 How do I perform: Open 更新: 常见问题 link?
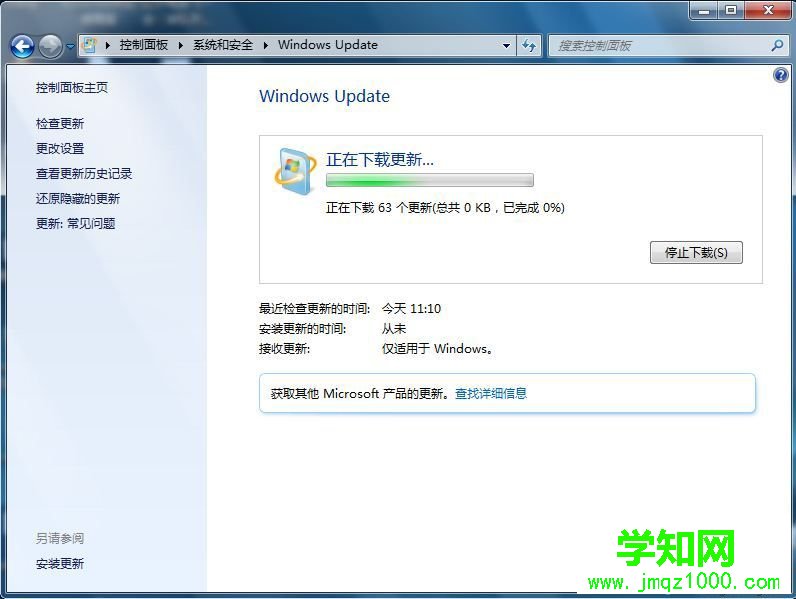[76, 223]
